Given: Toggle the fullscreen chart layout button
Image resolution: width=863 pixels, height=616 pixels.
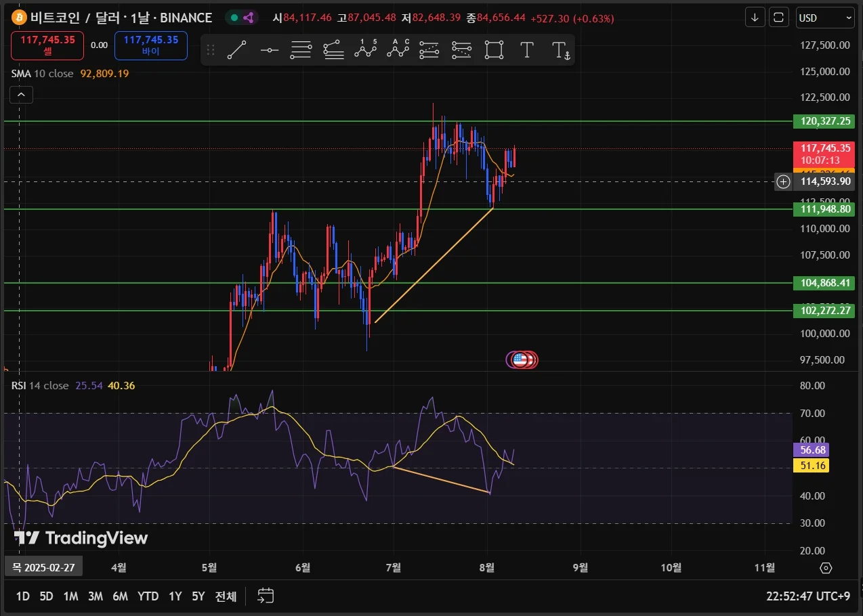Looking at the screenshot, I should [780, 18].
